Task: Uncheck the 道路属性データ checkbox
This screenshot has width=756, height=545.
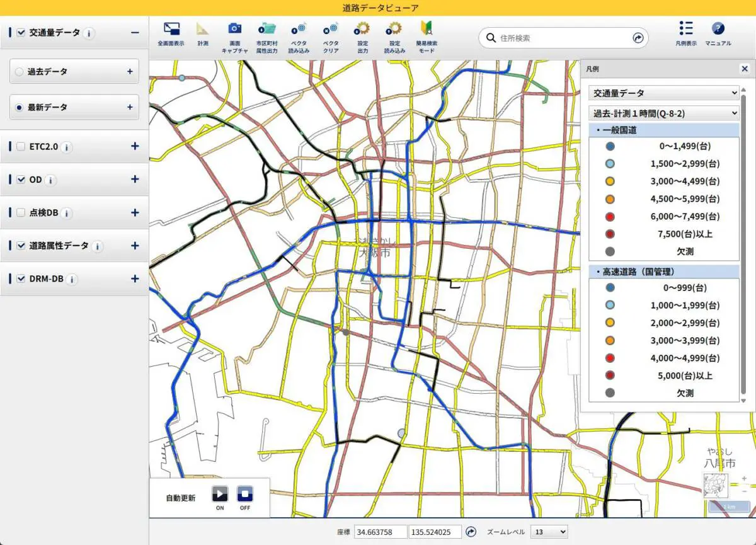Action: point(21,246)
